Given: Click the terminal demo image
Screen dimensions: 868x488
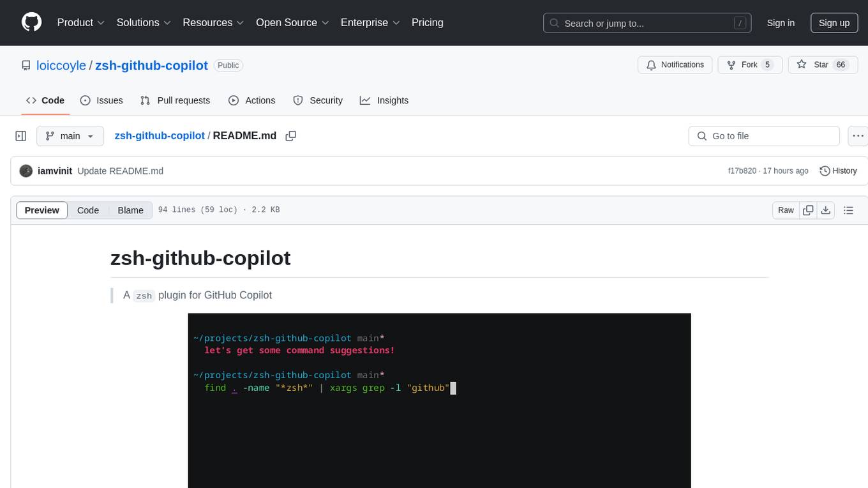Looking at the screenshot, I should 439,400.
